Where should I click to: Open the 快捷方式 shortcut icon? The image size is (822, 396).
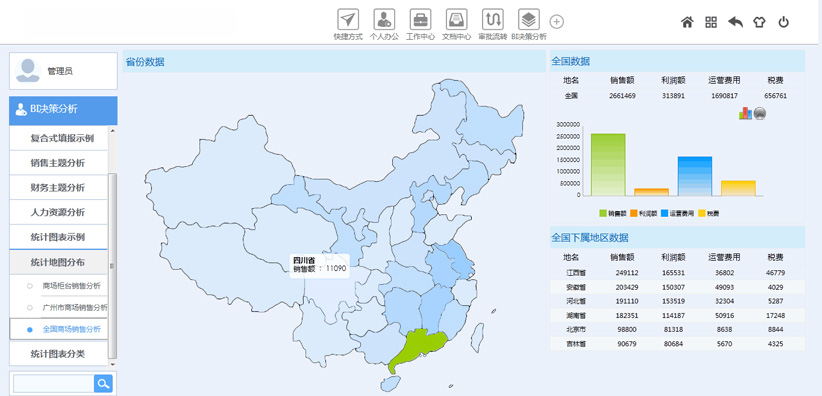tap(348, 19)
